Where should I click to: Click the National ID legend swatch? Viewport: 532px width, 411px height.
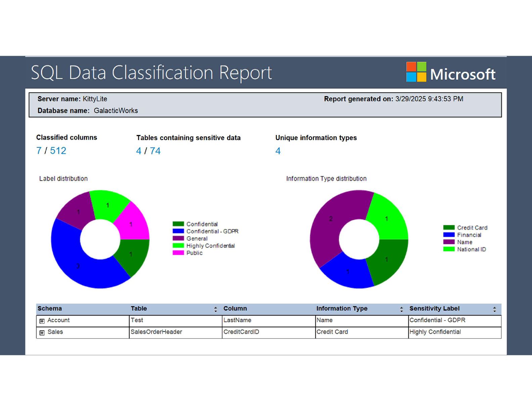click(449, 249)
